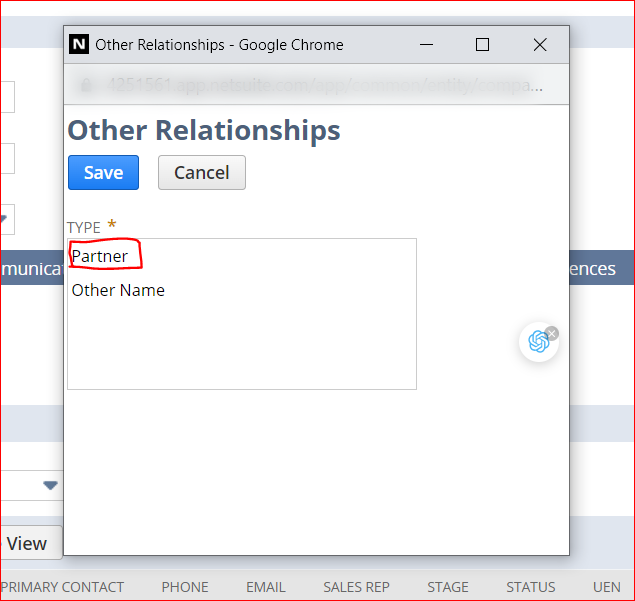The width and height of the screenshot is (635, 601).
Task: Click the NetSuite N favicon in title bar
Action: (x=79, y=44)
